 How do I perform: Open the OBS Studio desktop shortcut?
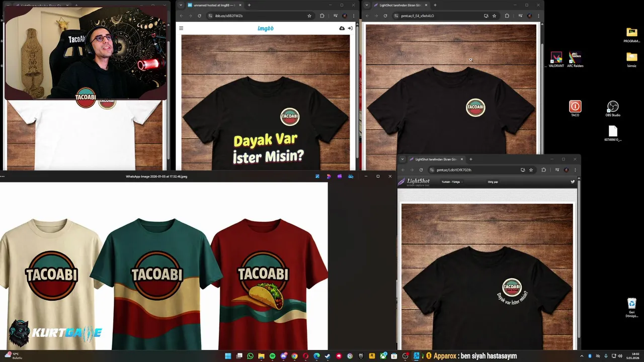coord(613,109)
